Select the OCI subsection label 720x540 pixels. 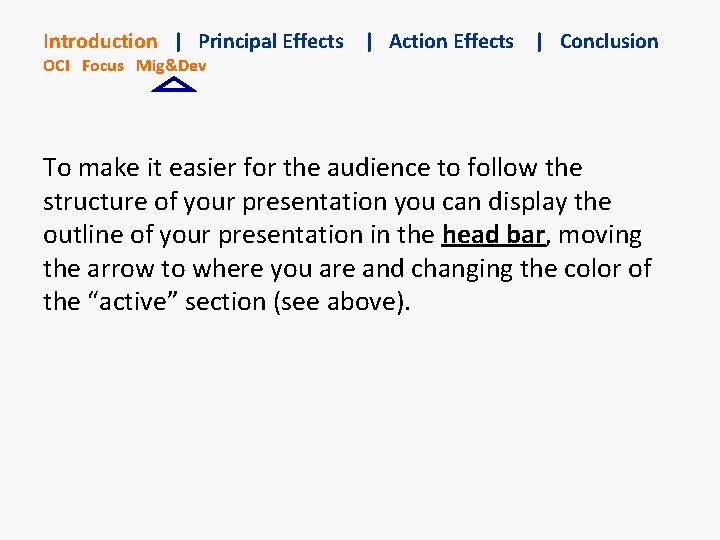57,66
